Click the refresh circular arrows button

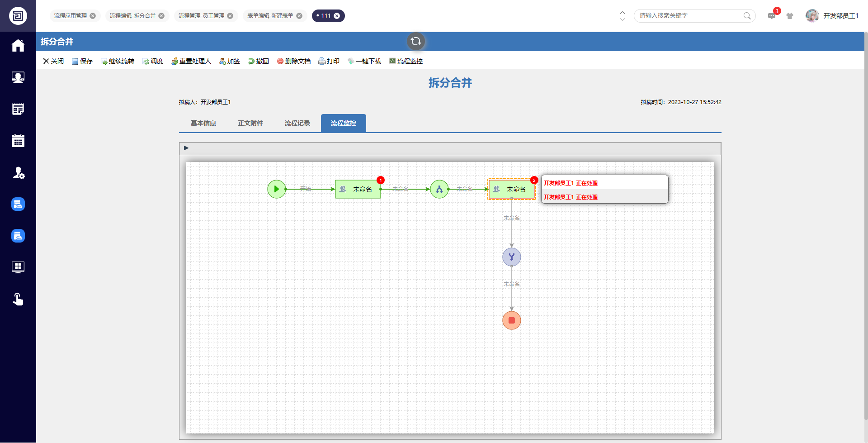coord(416,42)
